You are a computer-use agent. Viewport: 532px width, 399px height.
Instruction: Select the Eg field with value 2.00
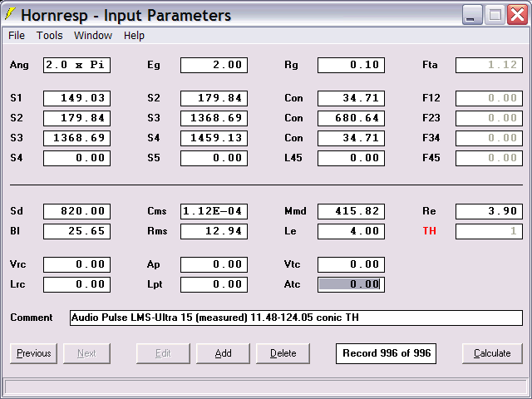(x=214, y=65)
